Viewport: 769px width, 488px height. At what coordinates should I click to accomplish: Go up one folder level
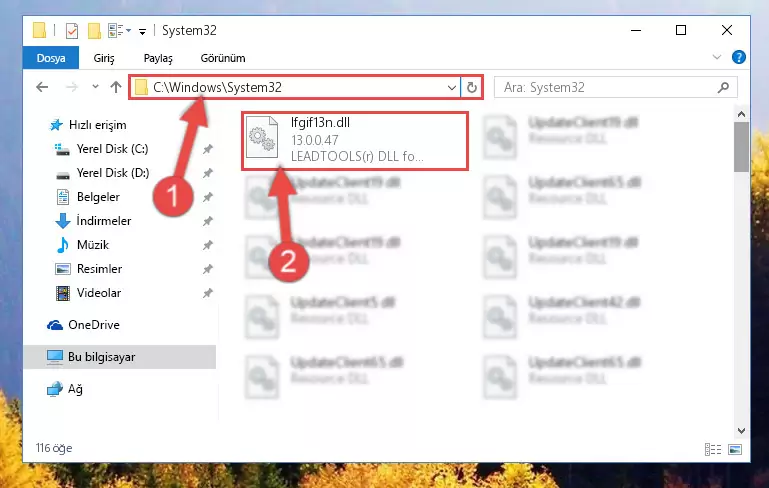click(116, 87)
